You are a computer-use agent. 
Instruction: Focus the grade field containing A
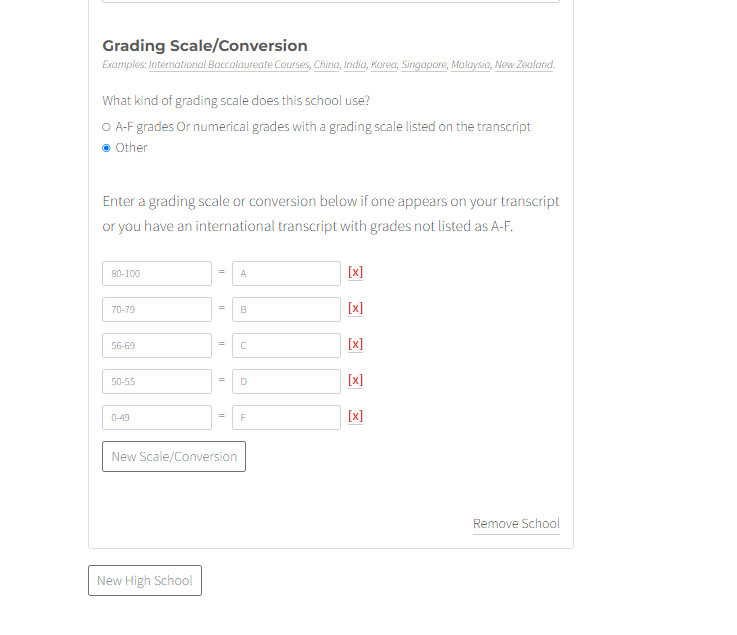coord(286,274)
